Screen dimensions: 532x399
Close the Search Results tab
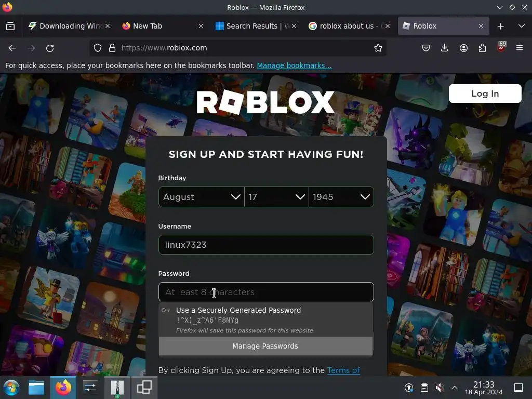click(x=294, y=26)
